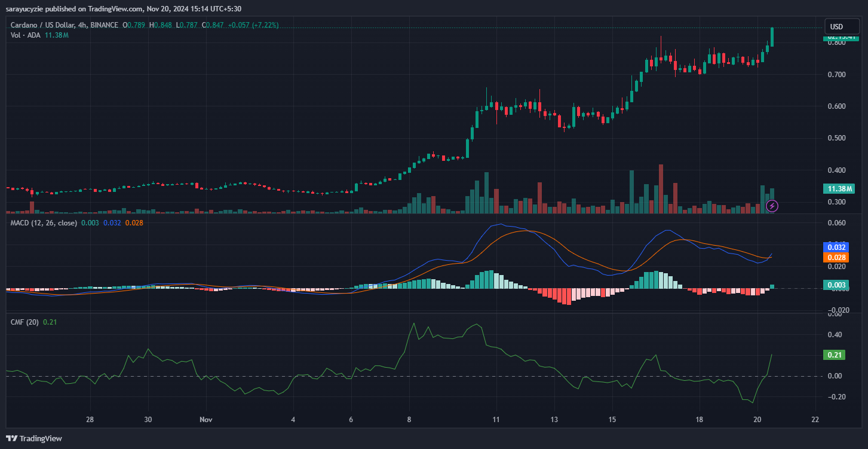The width and height of the screenshot is (868, 449).
Task: Click the low price value 0.787
Action: (x=189, y=26)
